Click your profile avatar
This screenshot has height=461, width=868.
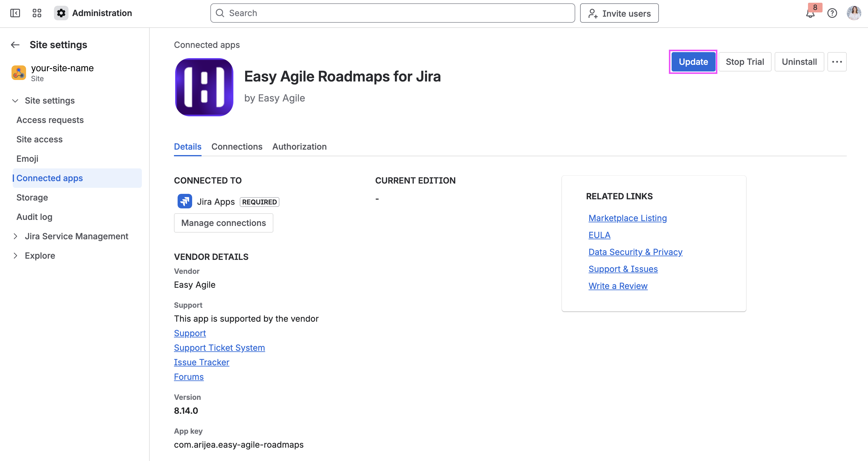854,13
